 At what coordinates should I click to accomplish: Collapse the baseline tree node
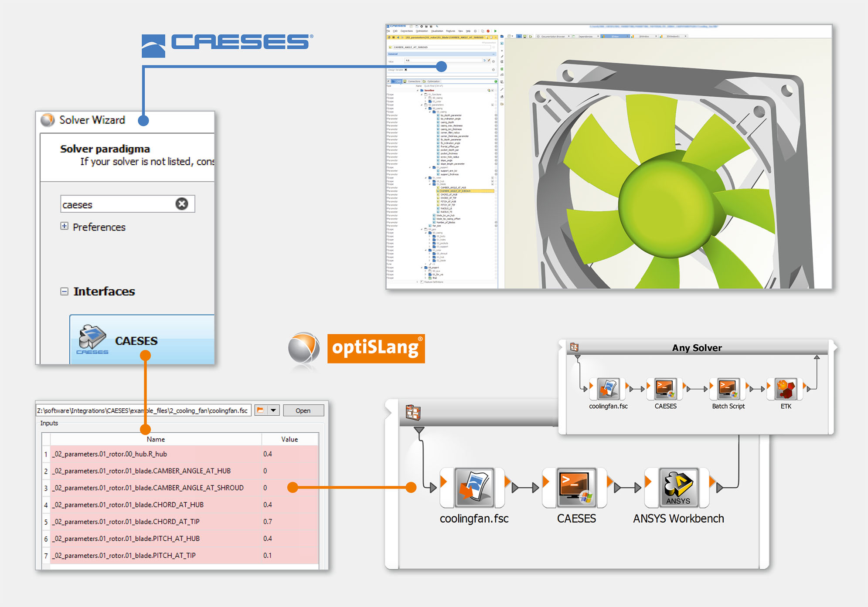418,91
